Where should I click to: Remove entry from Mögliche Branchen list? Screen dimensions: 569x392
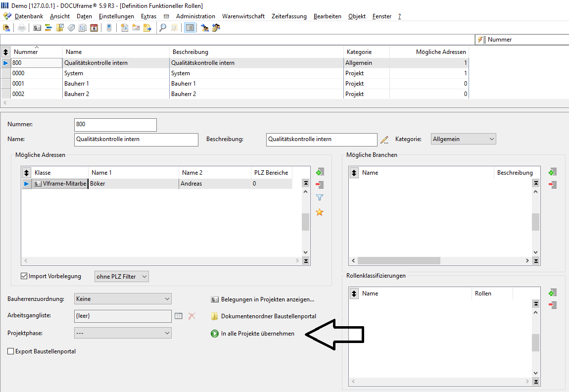[553, 185]
